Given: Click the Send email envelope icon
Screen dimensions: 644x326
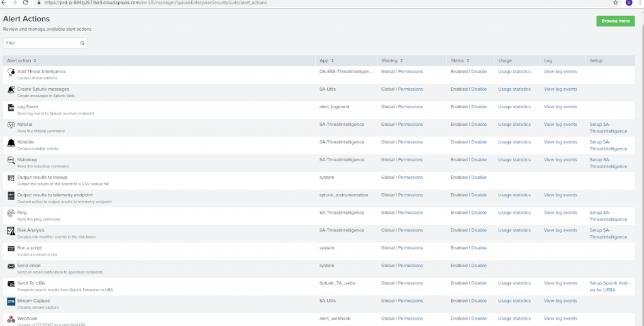Looking at the screenshot, I should click(x=11, y=266).
